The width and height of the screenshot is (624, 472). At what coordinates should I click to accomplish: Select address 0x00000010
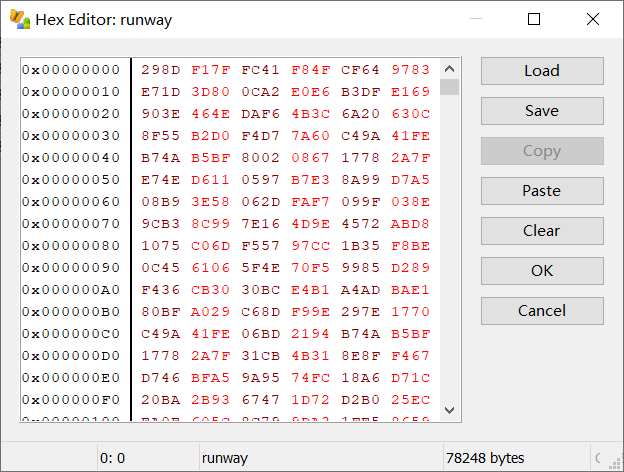coord(71,92)
